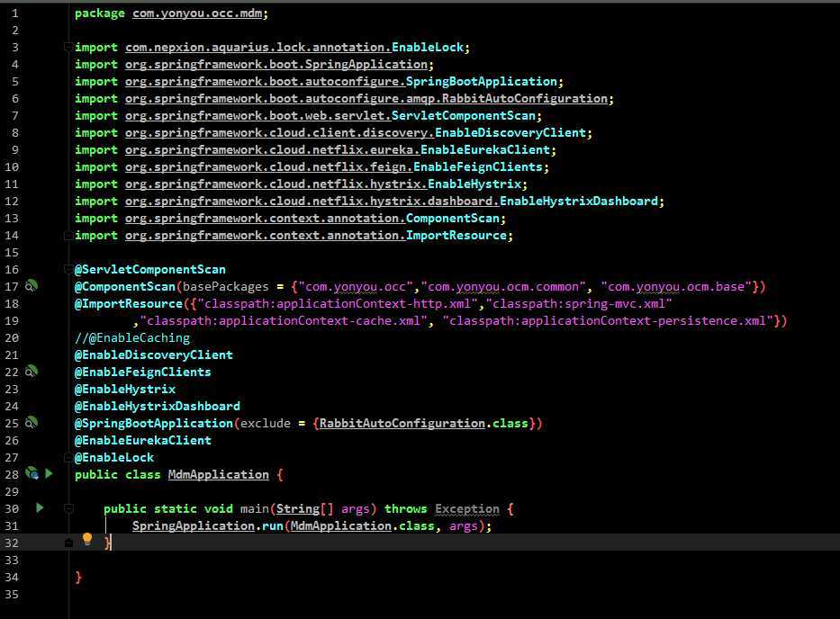
Task: Click the "com.yonyou.ocm.common" string literal
Action: point(503,286)
